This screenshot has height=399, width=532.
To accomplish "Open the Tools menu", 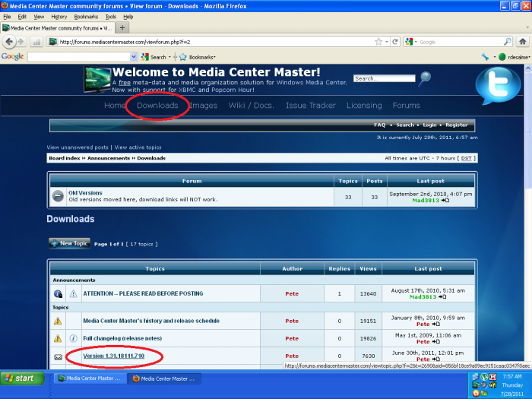I will point(111,17).
